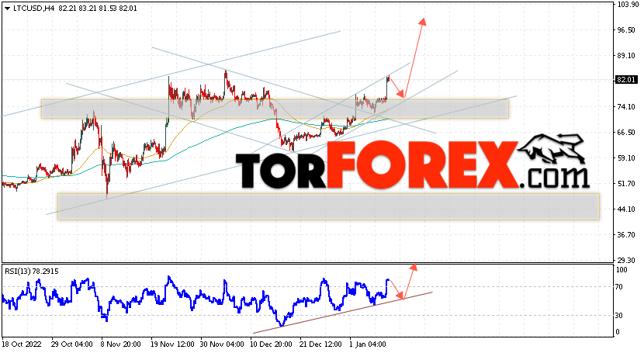Select the 66.50 price axis label
The image size is (644, 353).
tap(626, 133)
